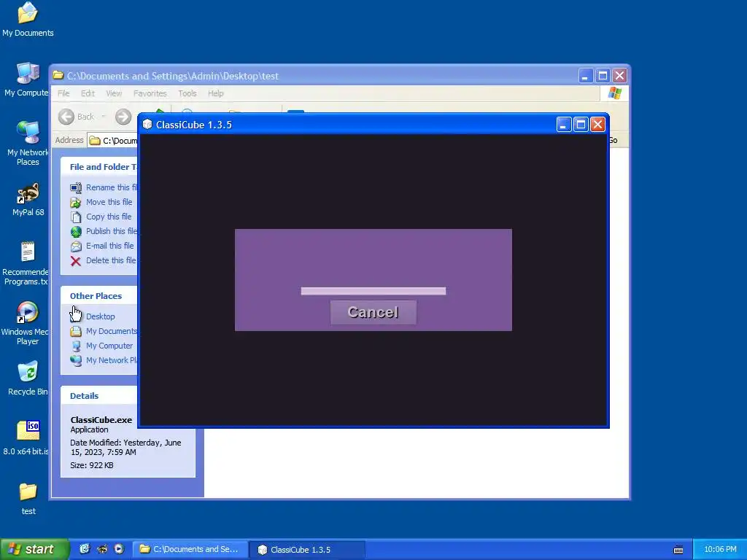
Task: Click Move this file link
Action: click(109, 202)
